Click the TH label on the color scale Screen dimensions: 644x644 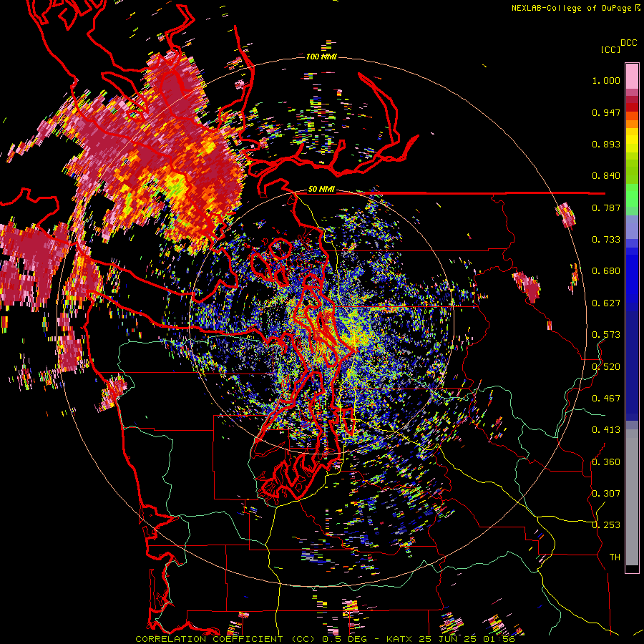click(x=615, y=557)
